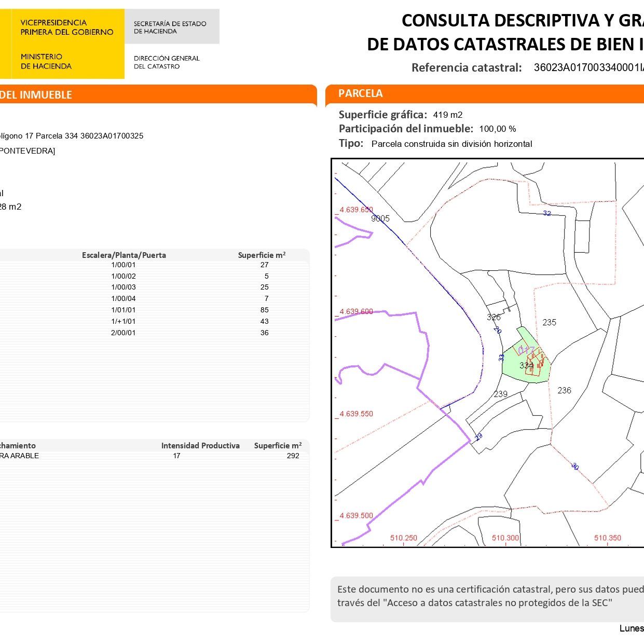Click productive intensity value 17
Image resolution: width=644 pixels, height=644 pixels.
click(x=177, y=456)
